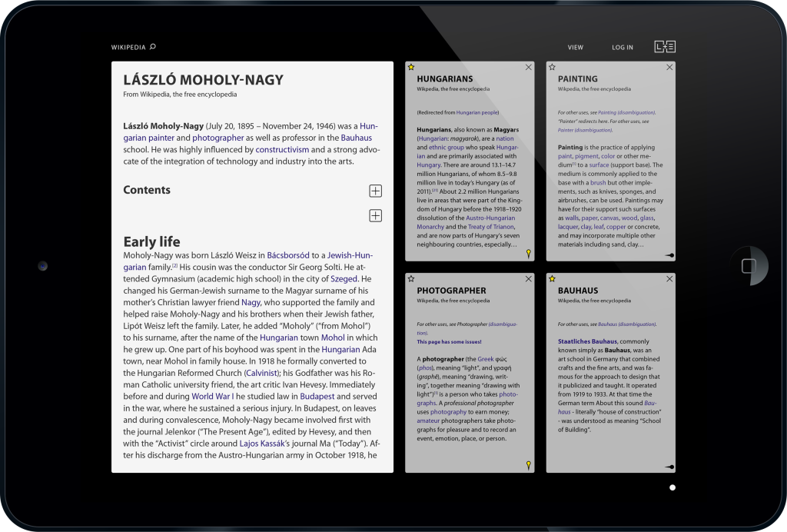
Task: Follow the ethnic group link in Hungarians card
Action: coord(447,148)
